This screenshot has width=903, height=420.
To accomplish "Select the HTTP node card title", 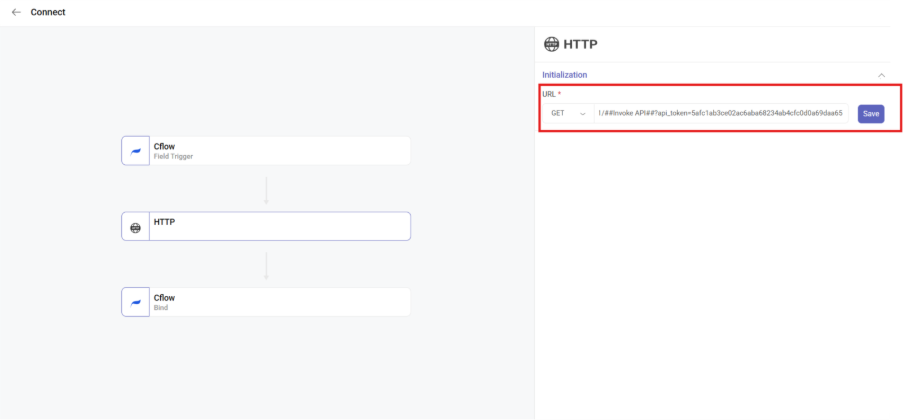I will pos(164,222).
